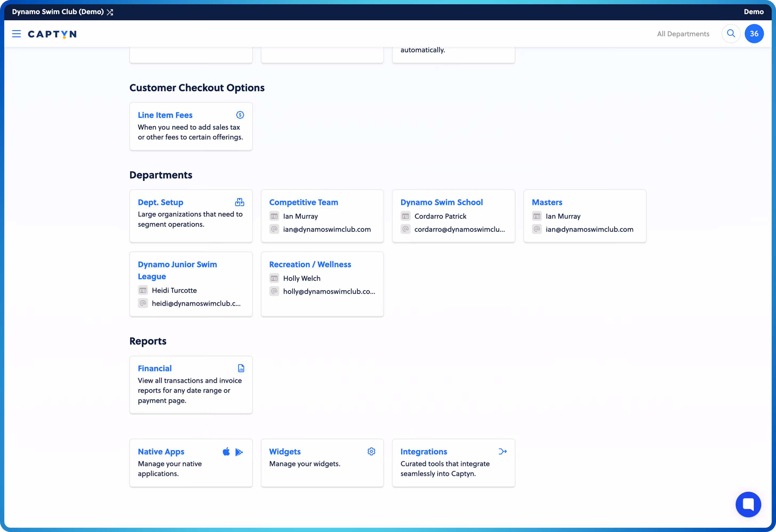Click the Departments section heading
The image size is (776, 532).
pyautogui.click(x=161, y=175)
